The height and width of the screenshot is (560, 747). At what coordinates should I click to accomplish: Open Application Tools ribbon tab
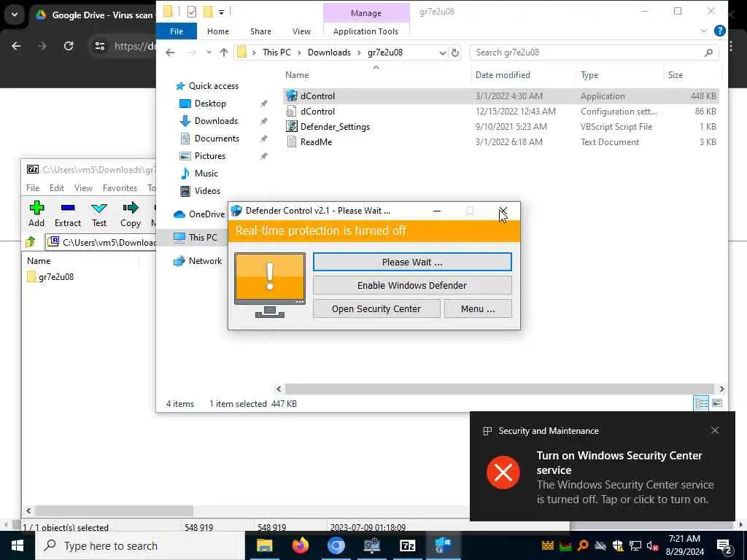click(x=365, y=31)
